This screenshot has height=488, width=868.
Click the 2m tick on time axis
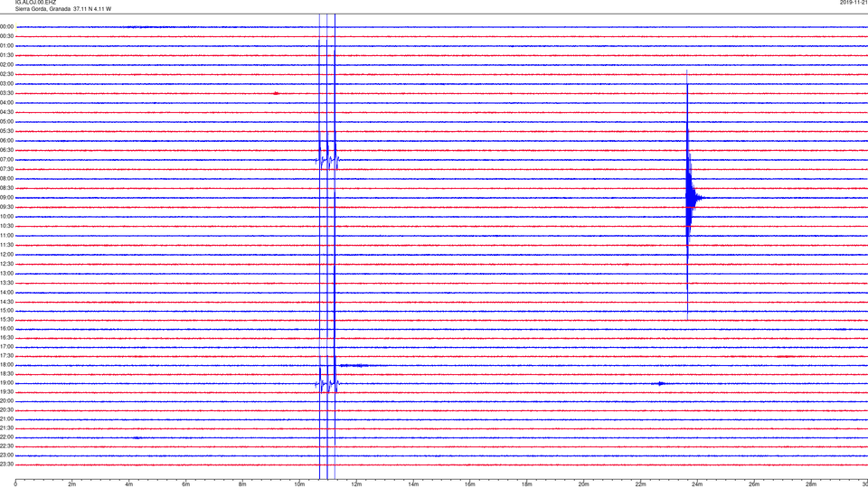click(x=72, y=484)
